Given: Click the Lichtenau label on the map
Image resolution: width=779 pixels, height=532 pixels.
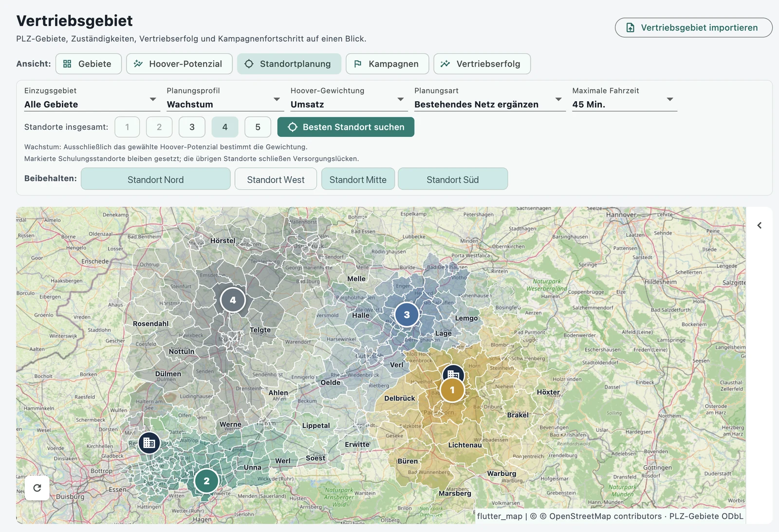Looking at the screenshot, I should (465, 445).
